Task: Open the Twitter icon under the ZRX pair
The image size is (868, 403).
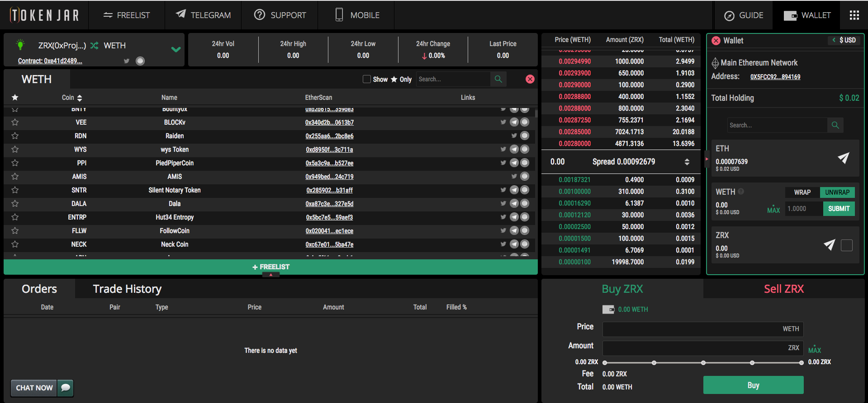Action: [127, 61]
